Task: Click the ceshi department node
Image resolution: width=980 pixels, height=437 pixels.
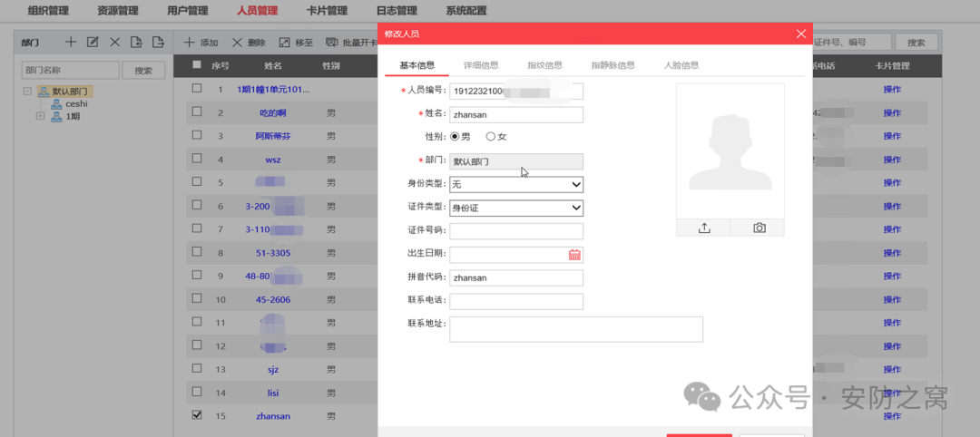Action: pos(76,104)
